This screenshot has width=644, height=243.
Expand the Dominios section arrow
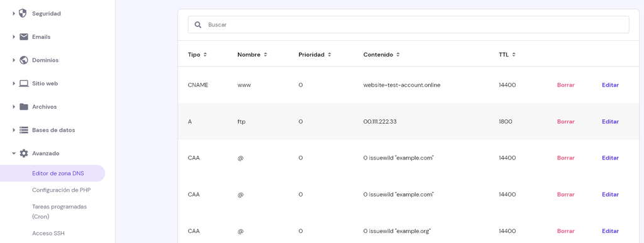(14, 60)
